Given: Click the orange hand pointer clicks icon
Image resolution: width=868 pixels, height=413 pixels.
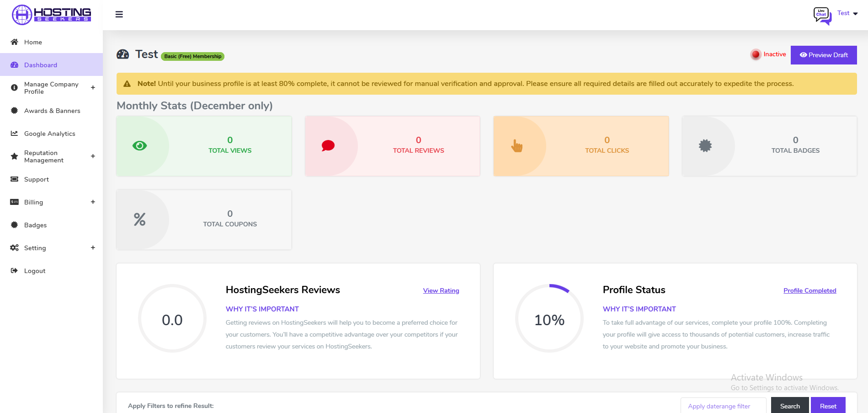Looking at the screenshot, I should pos(517,146).
